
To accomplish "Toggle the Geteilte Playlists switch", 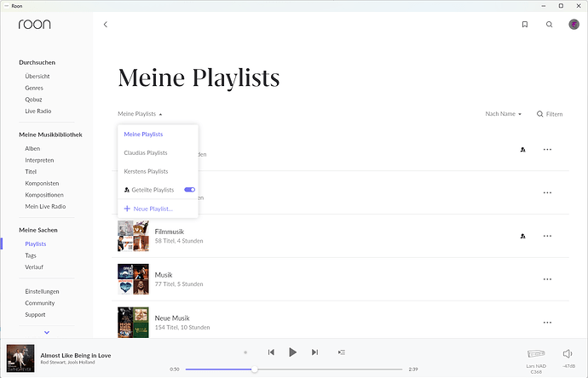I will pyautogui.click(x=190, y=190).
